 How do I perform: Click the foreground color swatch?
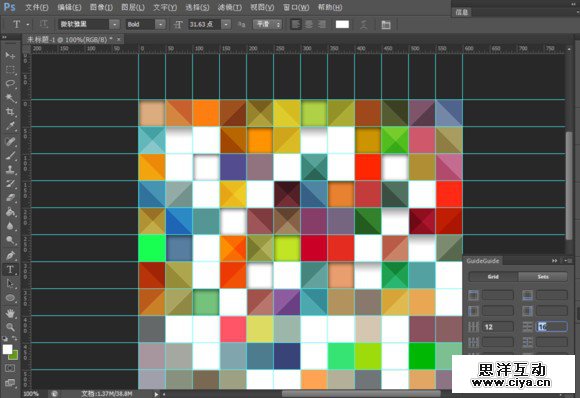tap(7, 349)
